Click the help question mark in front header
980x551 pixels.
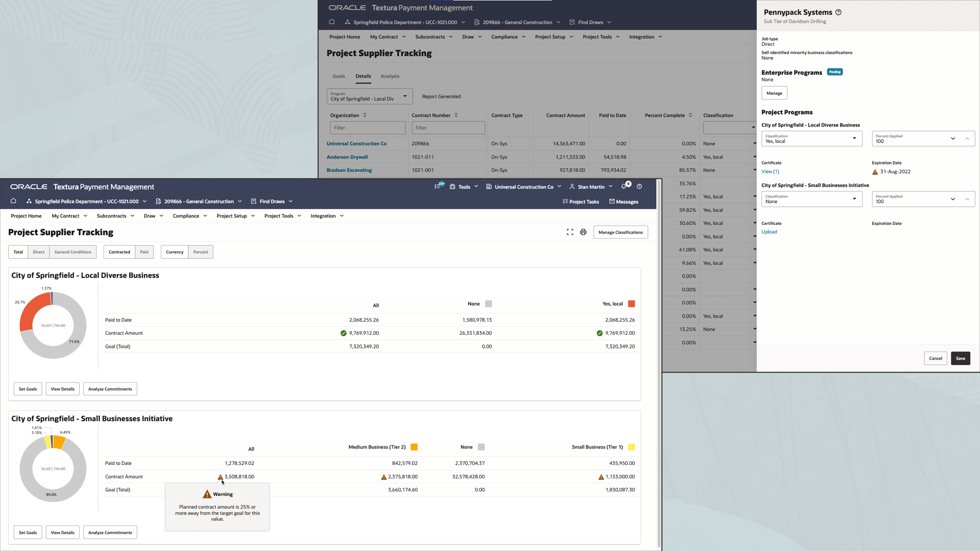[x=640, y=187]
